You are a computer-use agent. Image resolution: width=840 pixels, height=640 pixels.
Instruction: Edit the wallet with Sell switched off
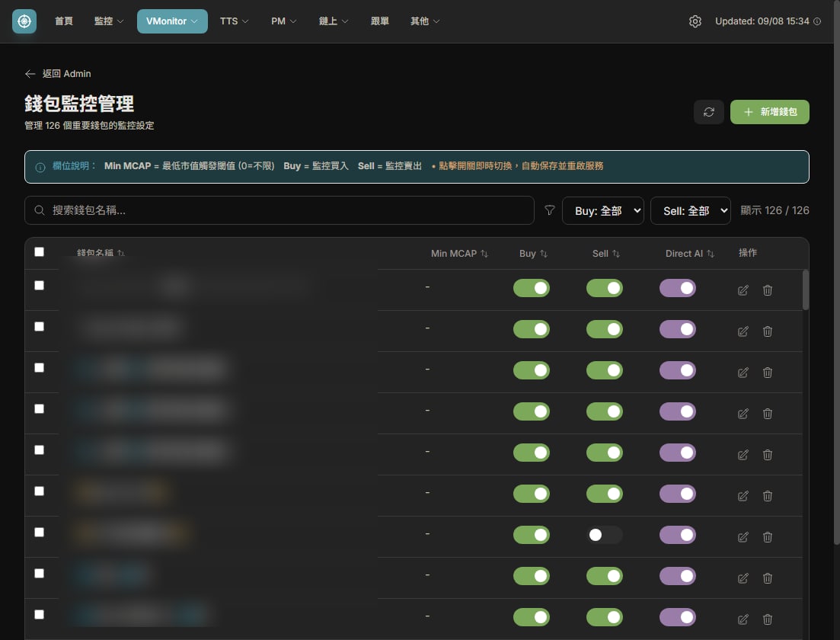click(x=743, y=537)
